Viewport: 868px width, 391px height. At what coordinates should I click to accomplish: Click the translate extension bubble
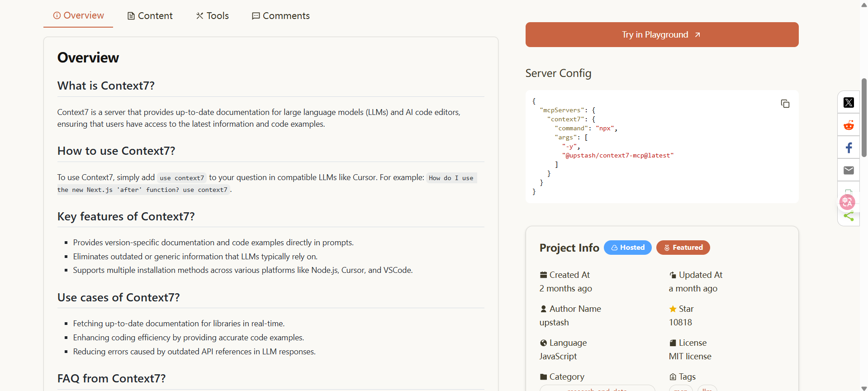[x=847, y=202]
